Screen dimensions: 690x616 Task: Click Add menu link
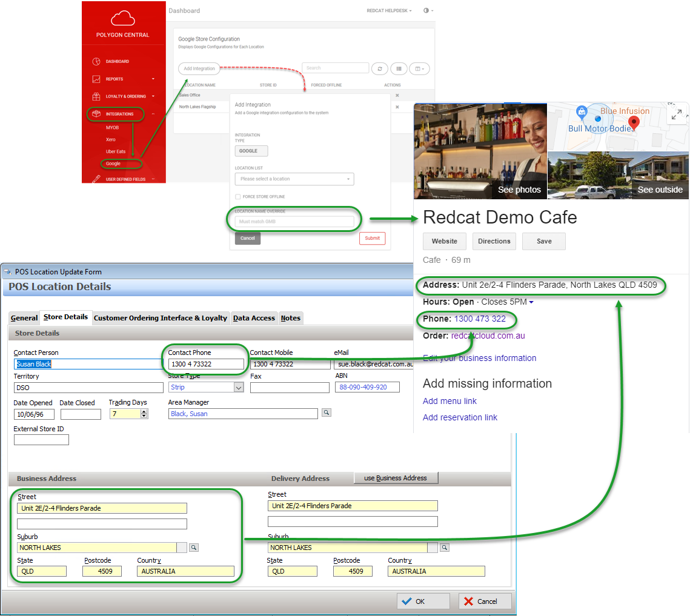449,402
